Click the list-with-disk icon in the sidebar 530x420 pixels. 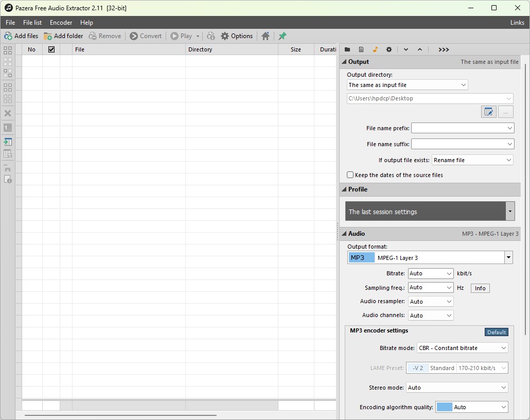pos(7,154)
